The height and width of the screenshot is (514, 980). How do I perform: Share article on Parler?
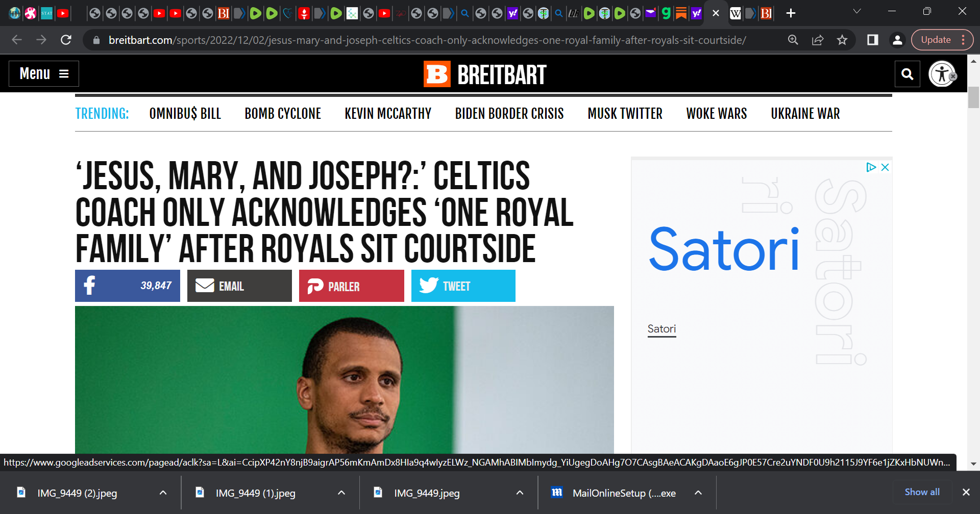[352, 286]
